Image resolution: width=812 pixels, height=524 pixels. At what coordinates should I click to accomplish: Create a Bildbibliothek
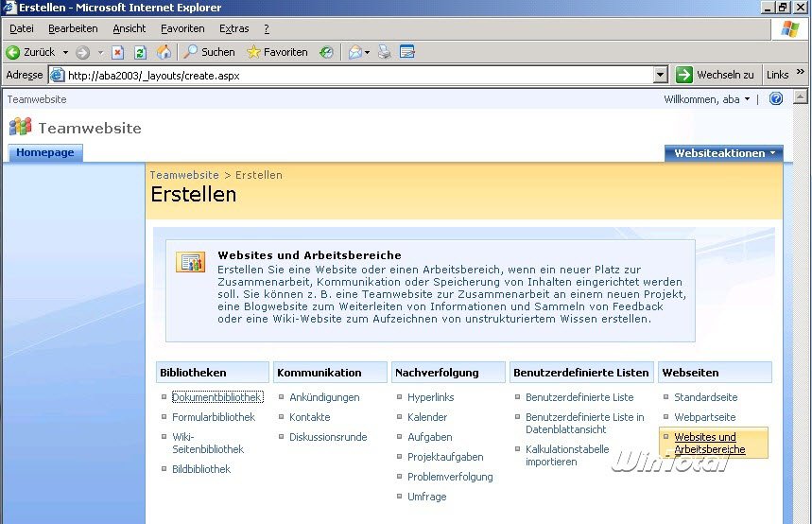[201, 469]
